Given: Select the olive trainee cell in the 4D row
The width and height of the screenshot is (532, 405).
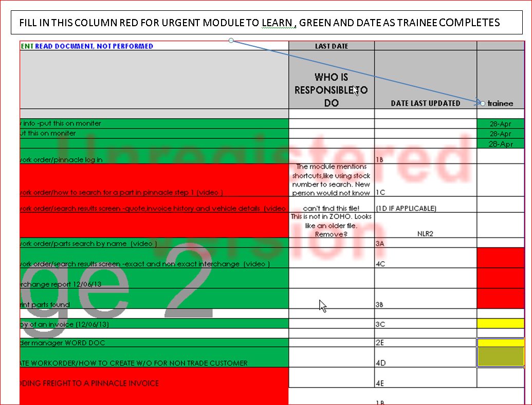Looking at the screenshot, I should point(500,357).
